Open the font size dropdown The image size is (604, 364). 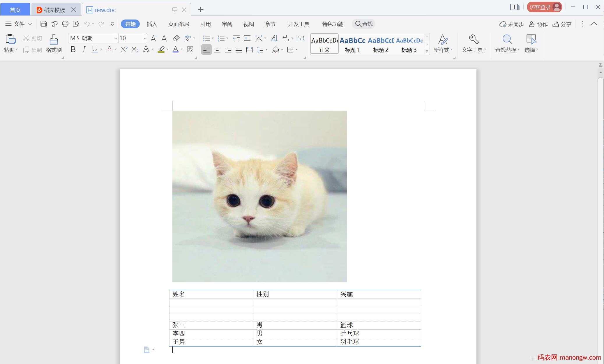tap(144, 38)
